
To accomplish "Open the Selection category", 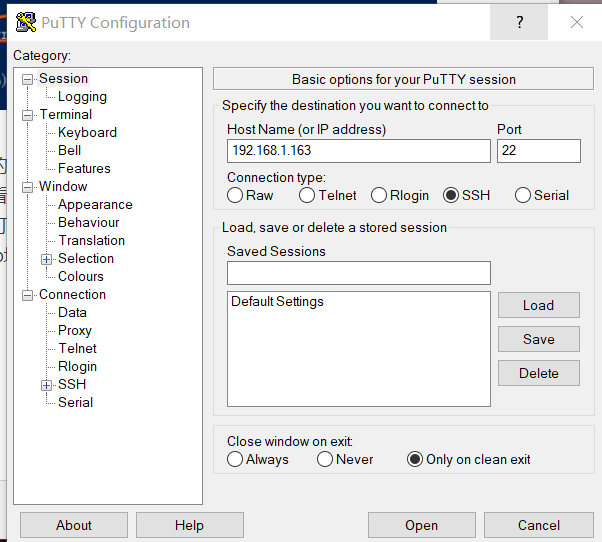I will point(86,258).
